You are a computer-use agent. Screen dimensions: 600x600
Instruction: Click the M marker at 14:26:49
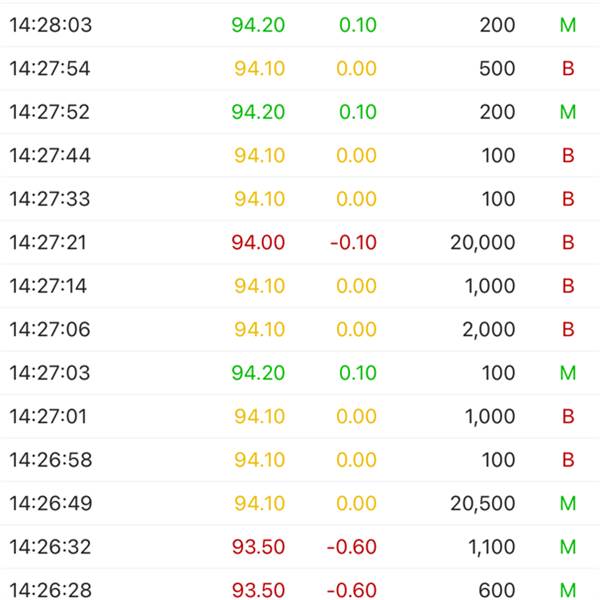(x=568, y=504)
